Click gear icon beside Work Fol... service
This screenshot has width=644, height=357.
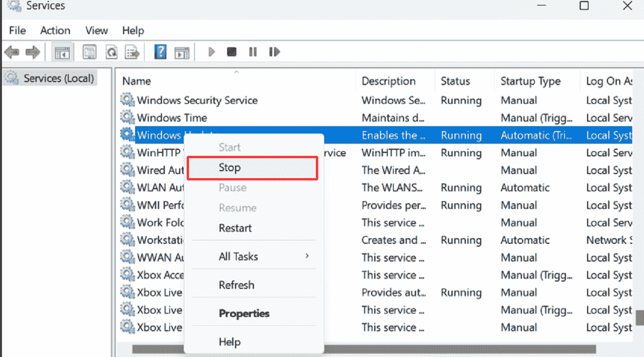tap(128, 223)
